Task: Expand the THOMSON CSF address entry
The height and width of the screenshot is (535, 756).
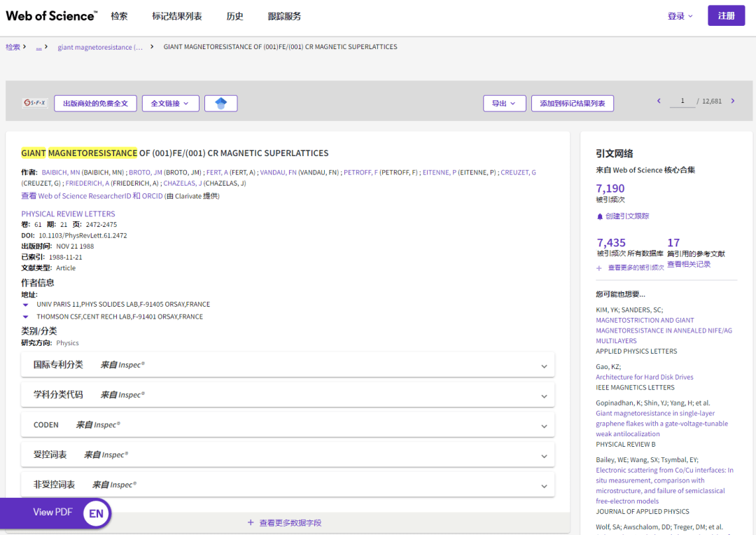Action: pos(26,317)
